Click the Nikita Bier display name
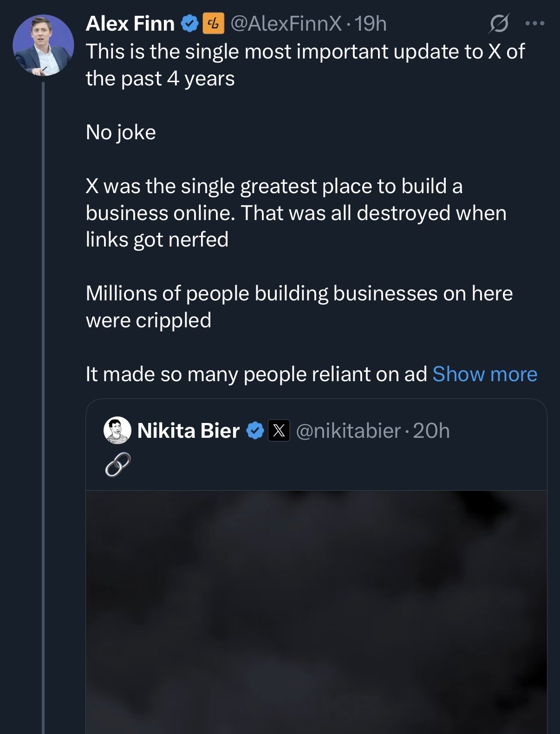Screen dimensions: 560x734 coord(189,431)
